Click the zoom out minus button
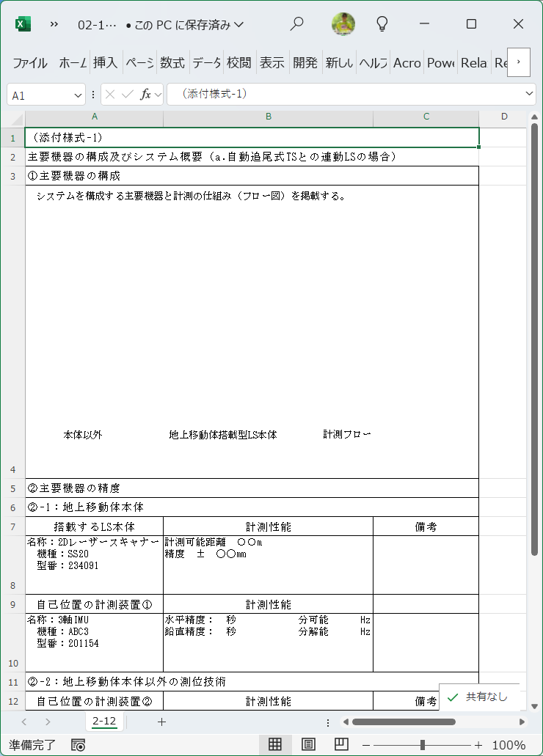The height and width of the screenshot is (756, 543). click(x=366, y=745)
